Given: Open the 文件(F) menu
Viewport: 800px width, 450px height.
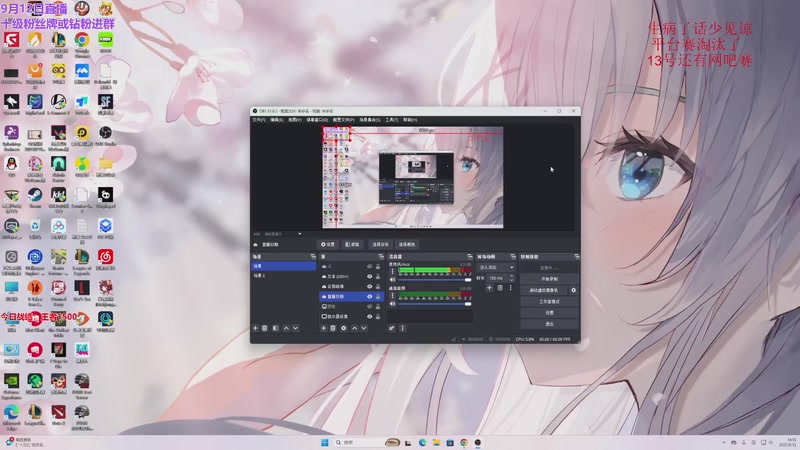Looking at the screenshot, I should tap(259, 120).
